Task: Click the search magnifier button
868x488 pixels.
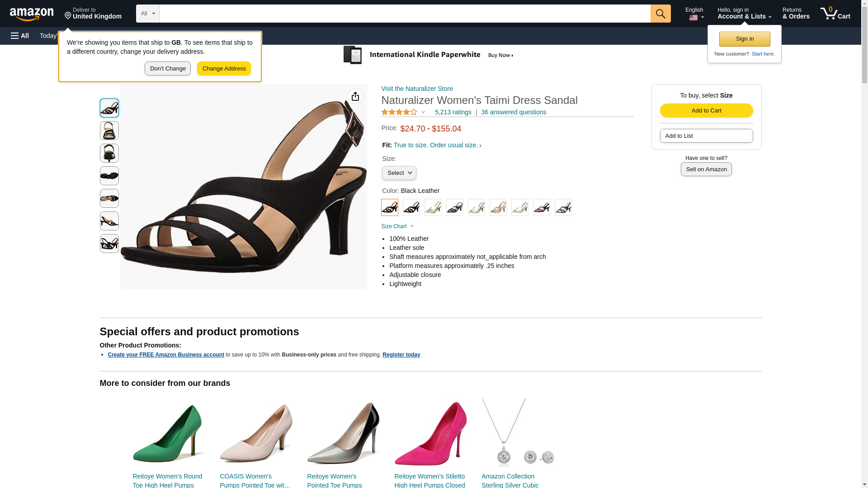Action: click(x=660, y=14)
